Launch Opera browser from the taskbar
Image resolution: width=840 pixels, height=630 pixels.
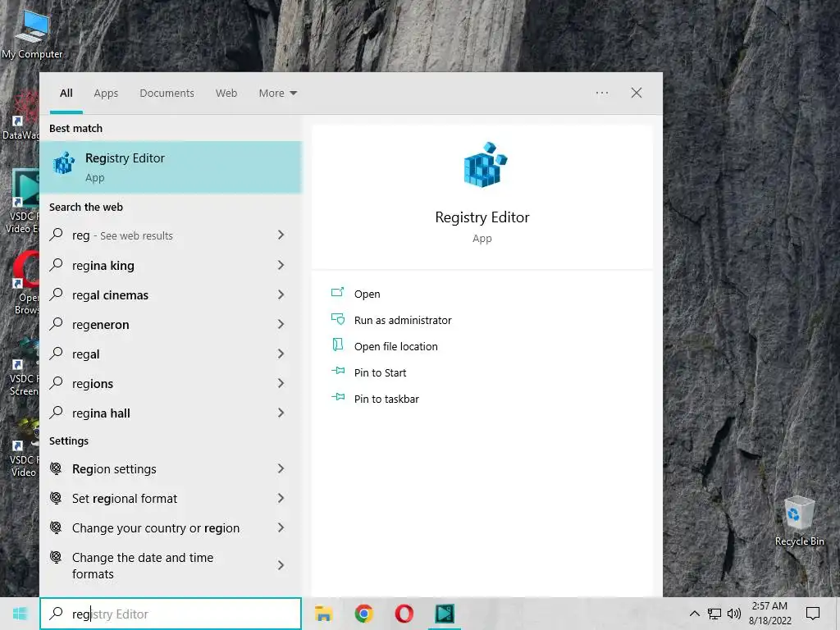(x=404, y=614)
